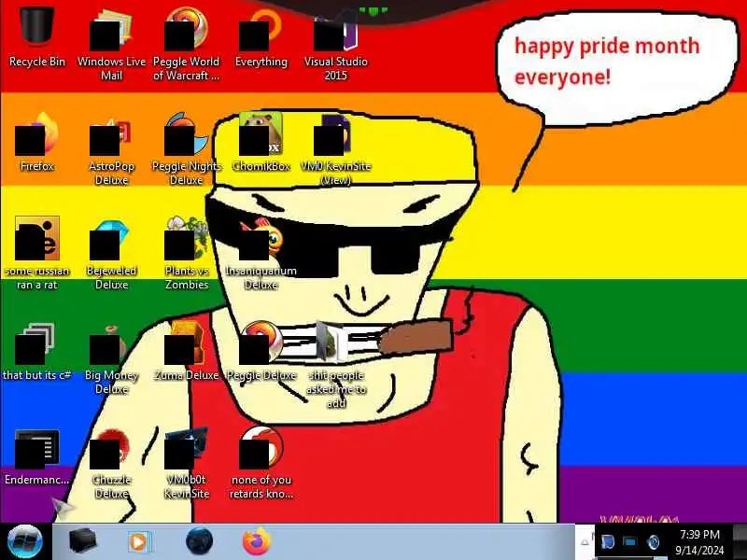Viewport: 747px width, 560px height.
Task: Click the dark globe taskbar icon
Action: tap(199, 541)
